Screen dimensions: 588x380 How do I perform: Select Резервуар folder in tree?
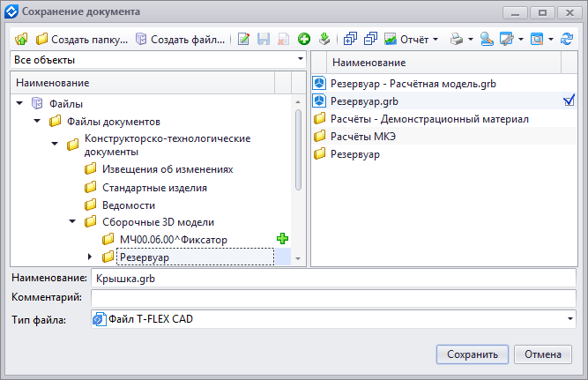pos(145,257)
